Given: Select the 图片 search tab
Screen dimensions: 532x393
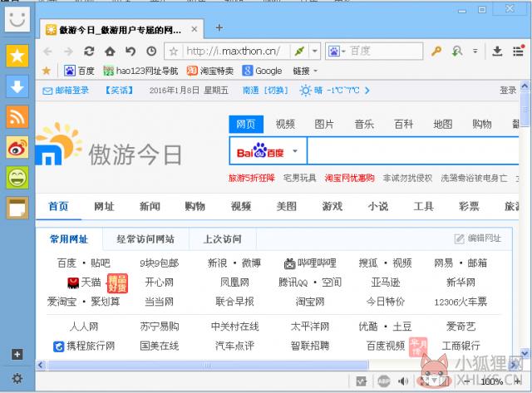Looking at the screenshot, I should coord(324,124).
